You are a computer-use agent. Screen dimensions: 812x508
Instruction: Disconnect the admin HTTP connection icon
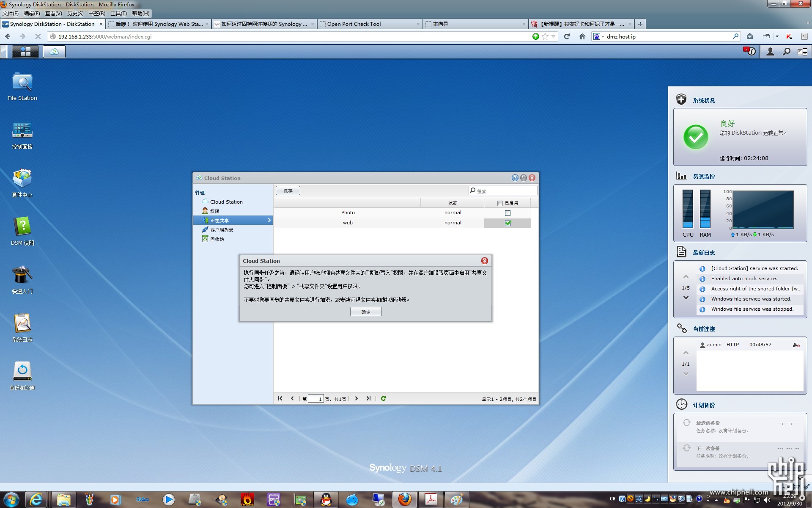tap(796, 345)
